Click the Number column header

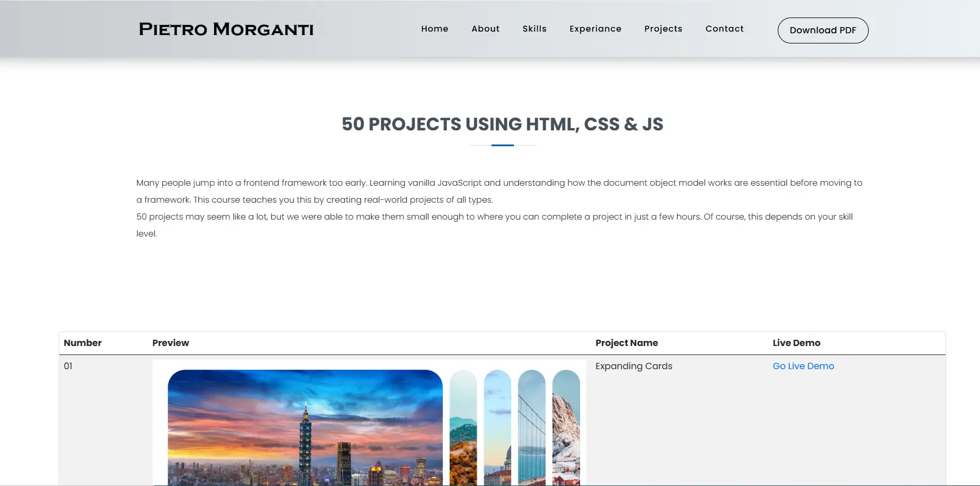[x=82, y=343]
